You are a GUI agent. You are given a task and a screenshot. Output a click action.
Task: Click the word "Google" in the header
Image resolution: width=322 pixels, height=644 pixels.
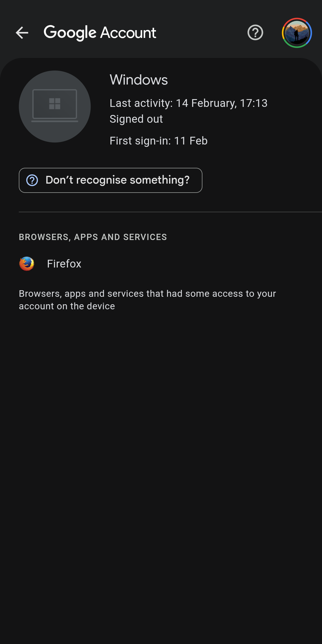coord(70,33)
